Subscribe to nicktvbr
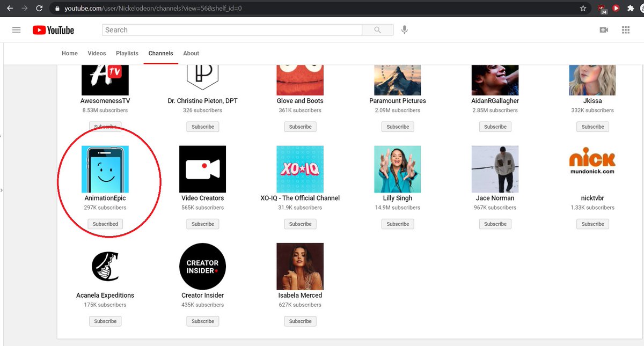The height and width of the screenshot is (346, 644). point(592,224)
